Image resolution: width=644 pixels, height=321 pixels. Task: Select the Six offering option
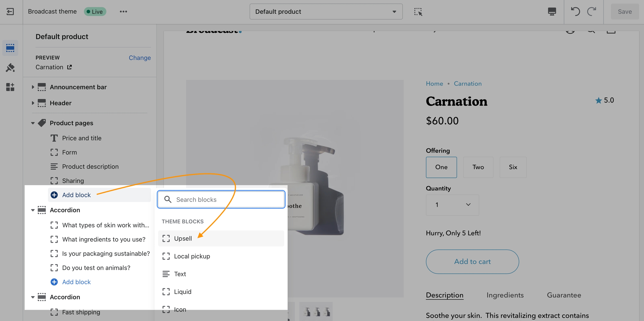[513, 167]
